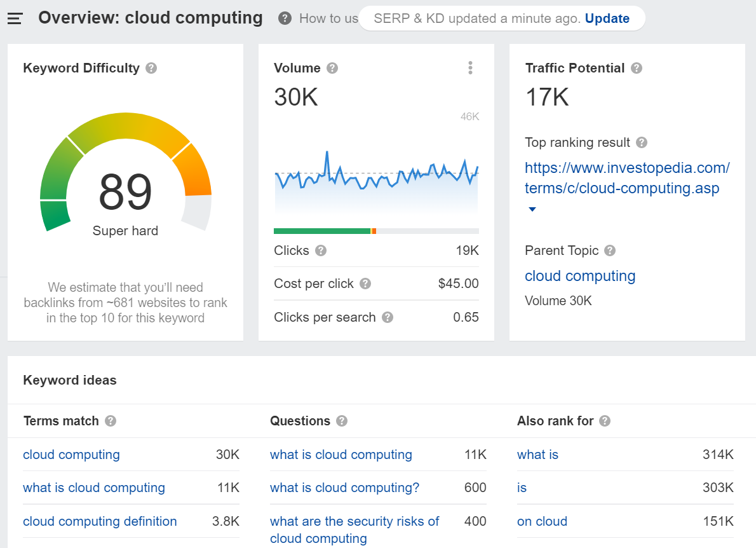
Task: Select 'what is cloud computing?' question link
Action: [x=344, y=488]
